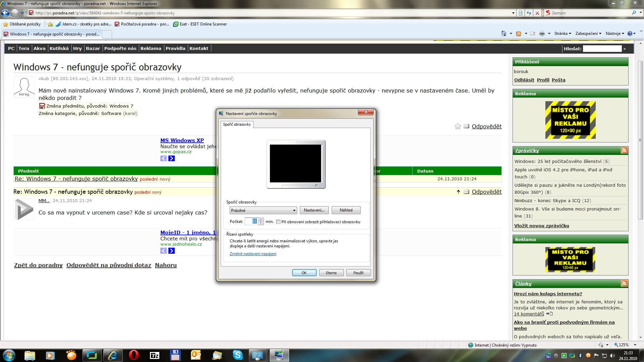Image resolution: width=644 pixels, height=362 pixels.
Task: Click the RSS feeds toolbar icon
Action: click(x=519, y=34)
